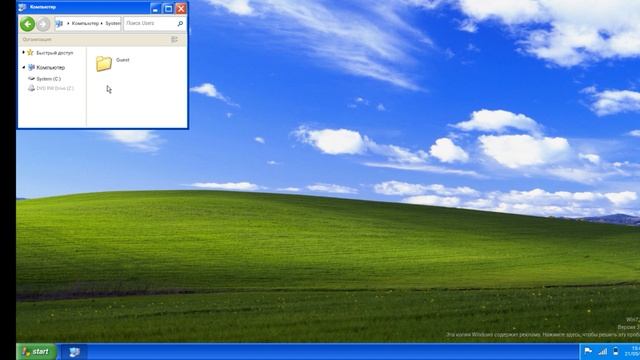Open the start menu
640x360 pixels.
pos(36,351)
